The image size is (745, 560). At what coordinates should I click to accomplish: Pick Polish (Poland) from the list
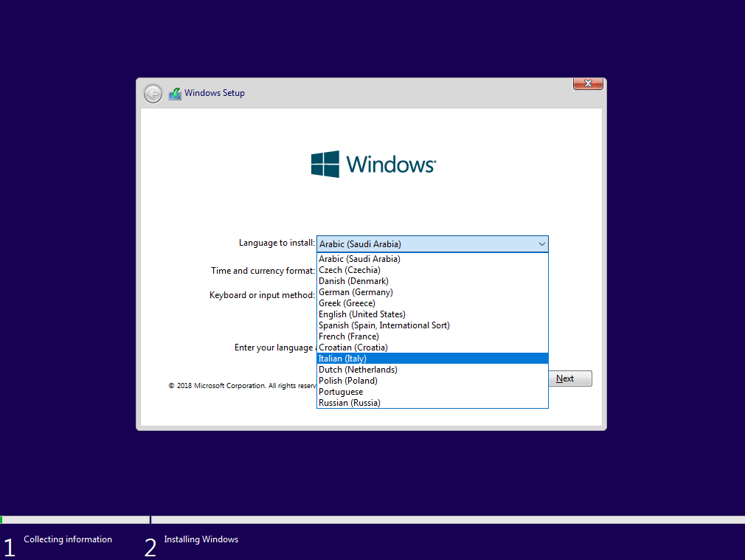pos(432,381)
